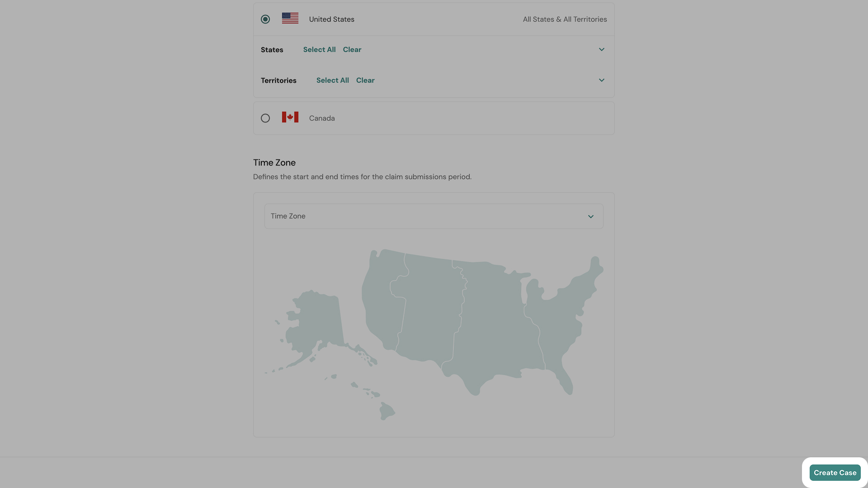Select the Eastern time zone region on map
The height and width of the screenshot is (488, 868).
click(x=561, y=325)
